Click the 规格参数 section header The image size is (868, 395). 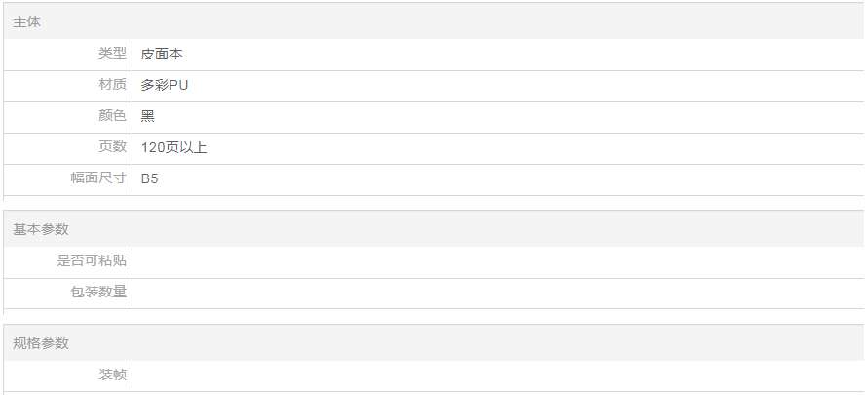pos(41,343)
